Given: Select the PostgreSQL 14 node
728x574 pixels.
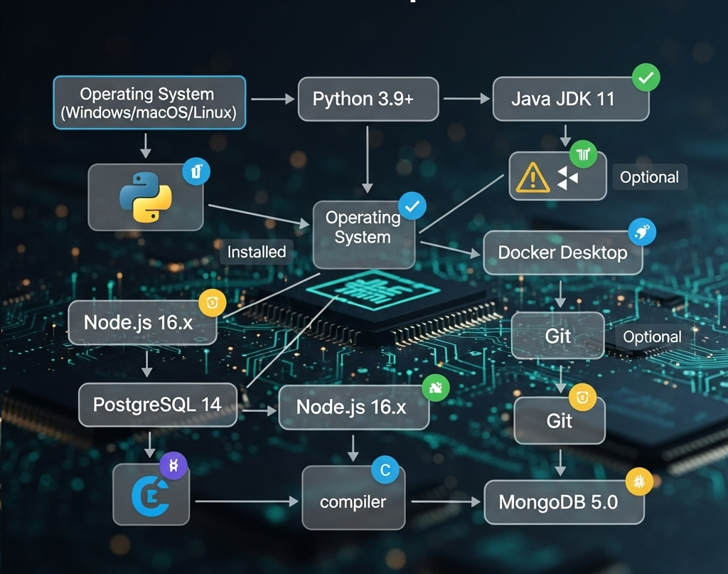Looking at the screenshot, I should [157, 405].
